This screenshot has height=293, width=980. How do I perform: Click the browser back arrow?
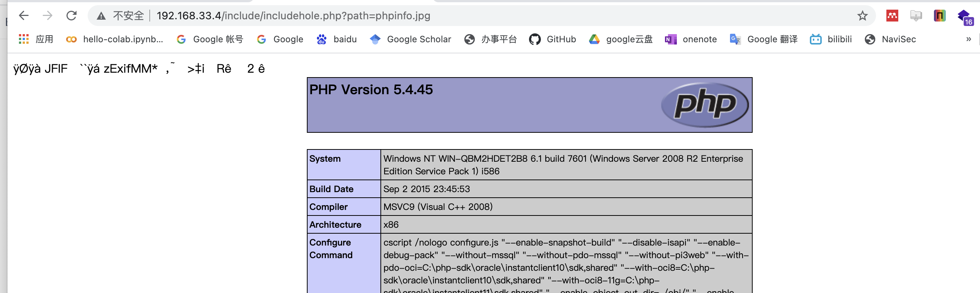coord(23,16)
